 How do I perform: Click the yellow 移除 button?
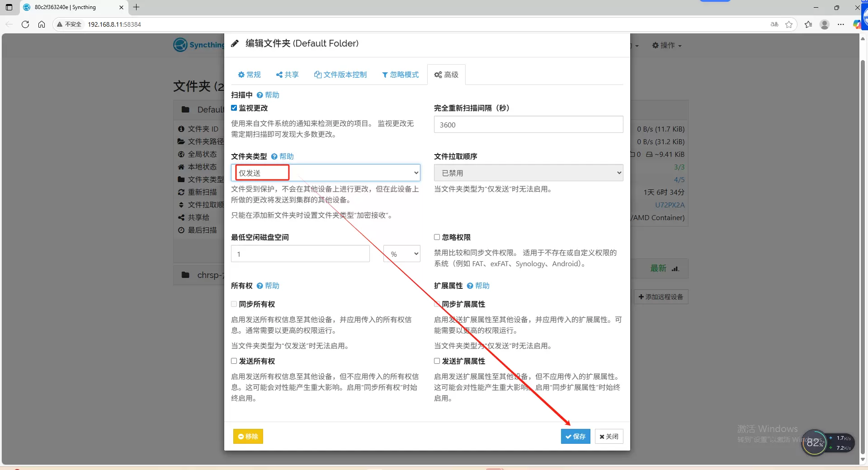point(248,437)
